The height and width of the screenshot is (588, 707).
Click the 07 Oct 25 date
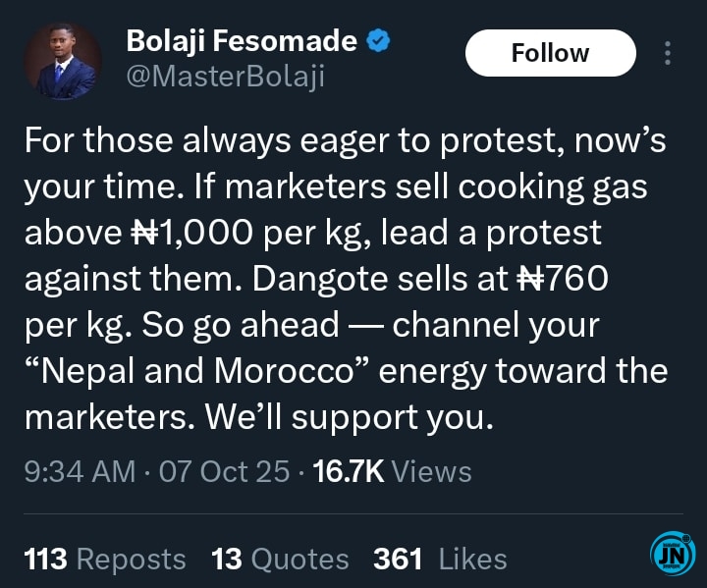click(224, 471)
